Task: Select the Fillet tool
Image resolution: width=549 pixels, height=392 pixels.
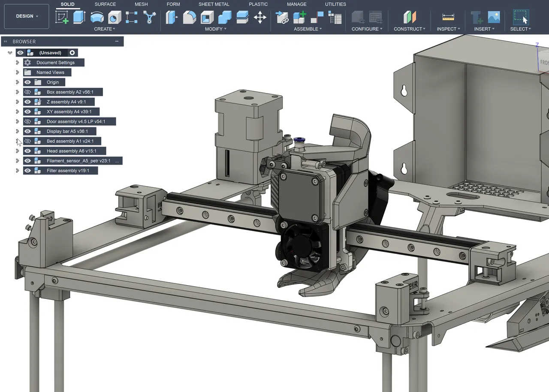Action: point(189,17)
